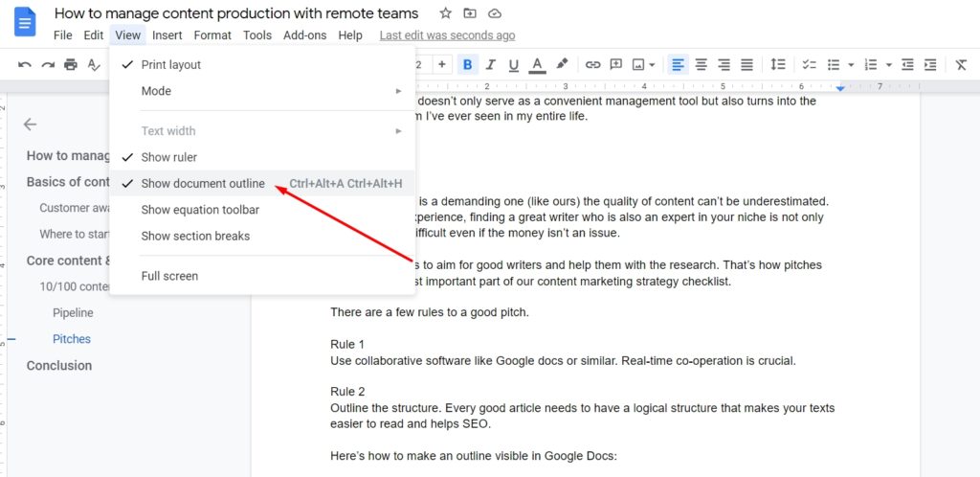Insert a link
980x477 pixels.
[592, 64]
